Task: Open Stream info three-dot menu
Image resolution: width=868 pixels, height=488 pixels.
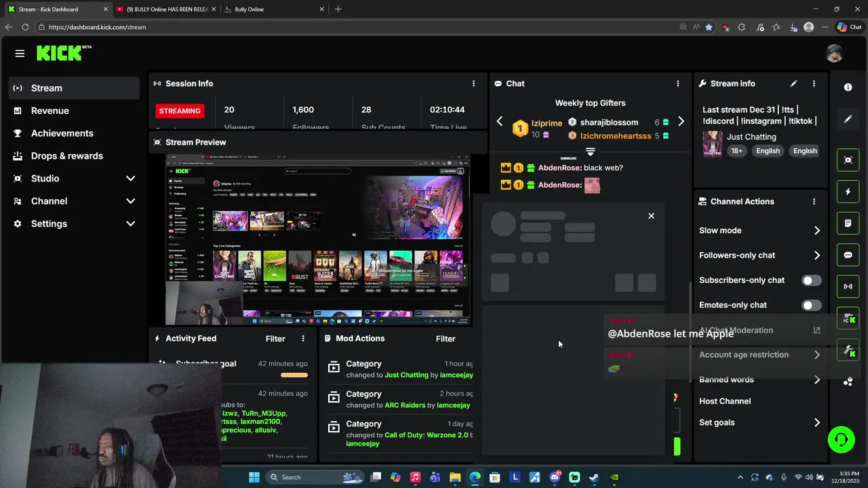Action: pos(814,83)
